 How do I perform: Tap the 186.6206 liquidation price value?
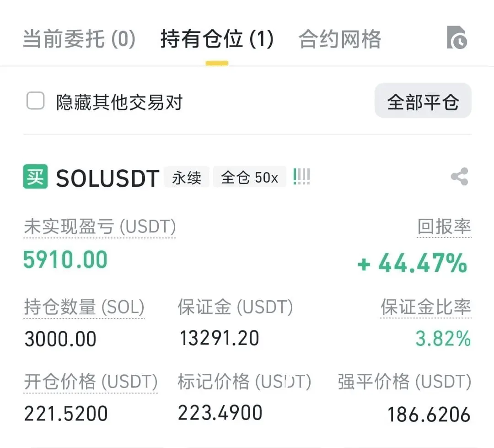429,414
